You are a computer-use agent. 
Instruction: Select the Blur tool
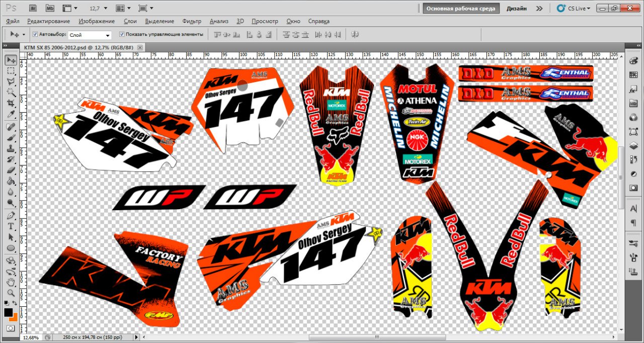coord(11,192)
